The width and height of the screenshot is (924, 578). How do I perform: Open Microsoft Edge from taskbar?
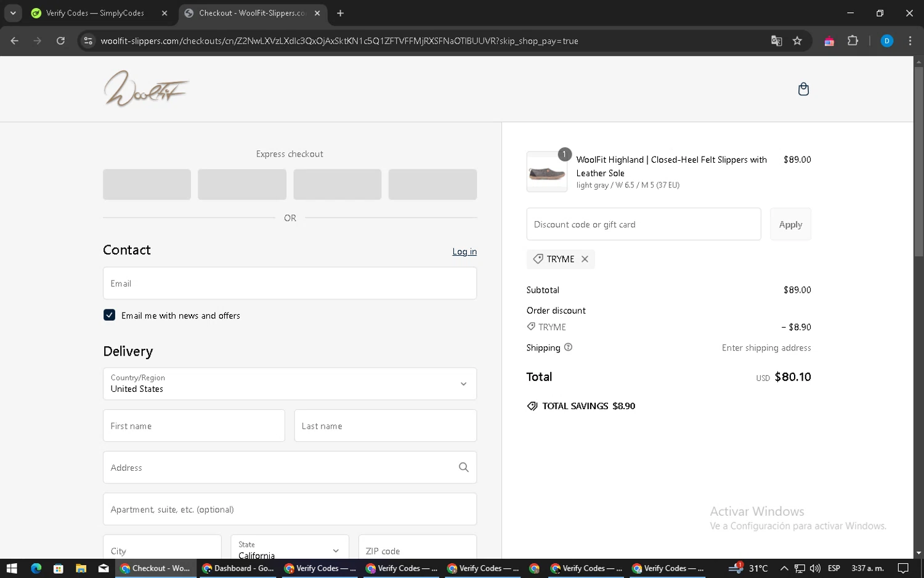(36, 568)
